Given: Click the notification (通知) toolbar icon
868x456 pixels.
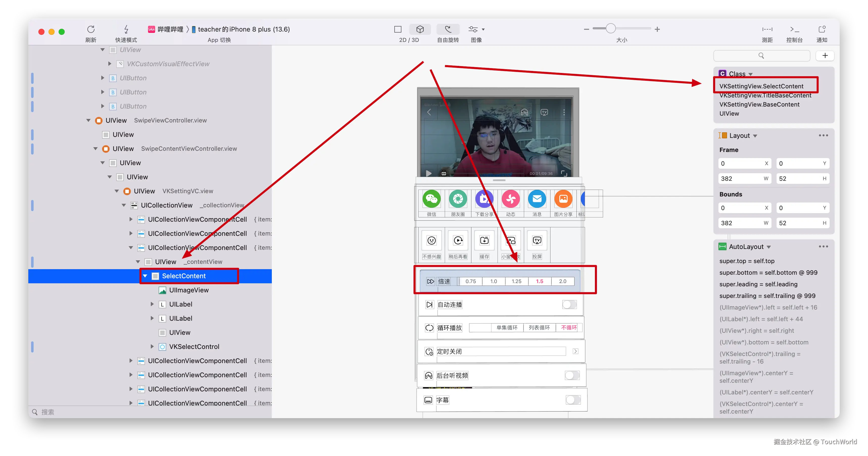Looking at the screenshot, I should (822, 29).
